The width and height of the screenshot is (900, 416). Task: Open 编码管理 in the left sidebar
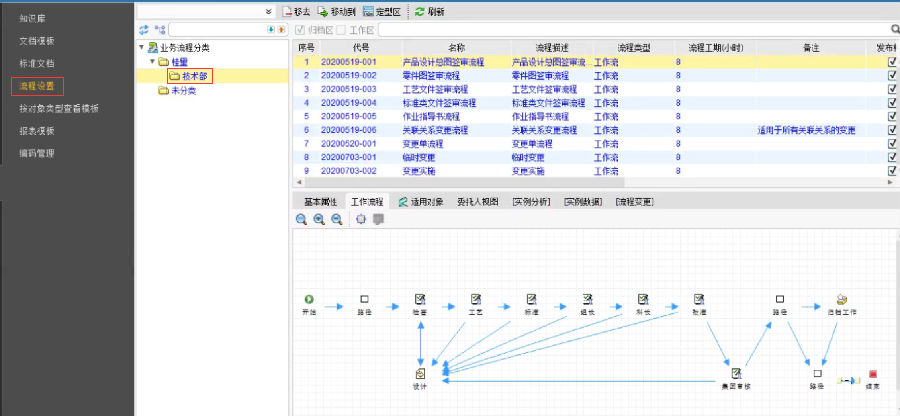coord(37,153)
